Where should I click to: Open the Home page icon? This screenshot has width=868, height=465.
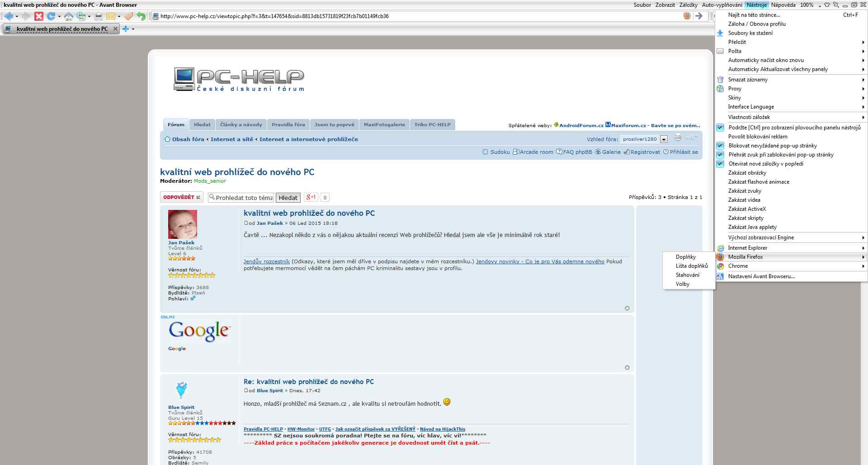[68, 16]
